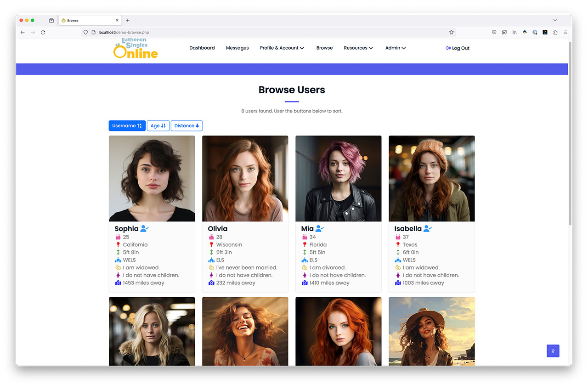The width and height of the screenshot is (588, 390).
Task: Sort users by Distance
Action: 187,125
